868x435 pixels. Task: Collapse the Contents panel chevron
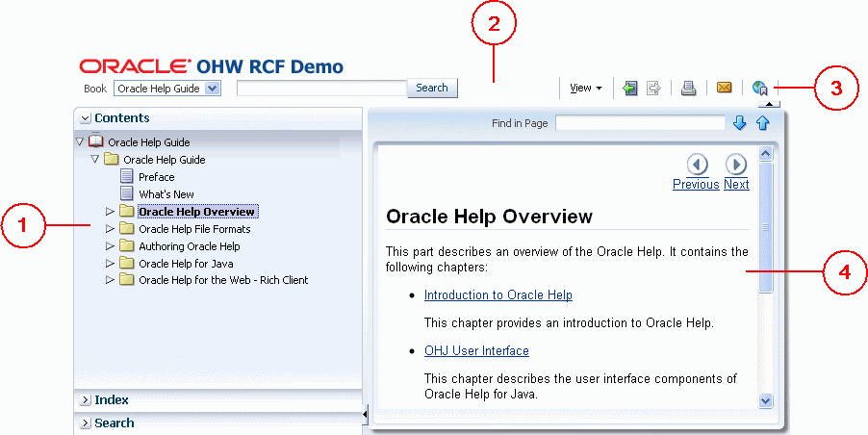click(x=86, y=117)
